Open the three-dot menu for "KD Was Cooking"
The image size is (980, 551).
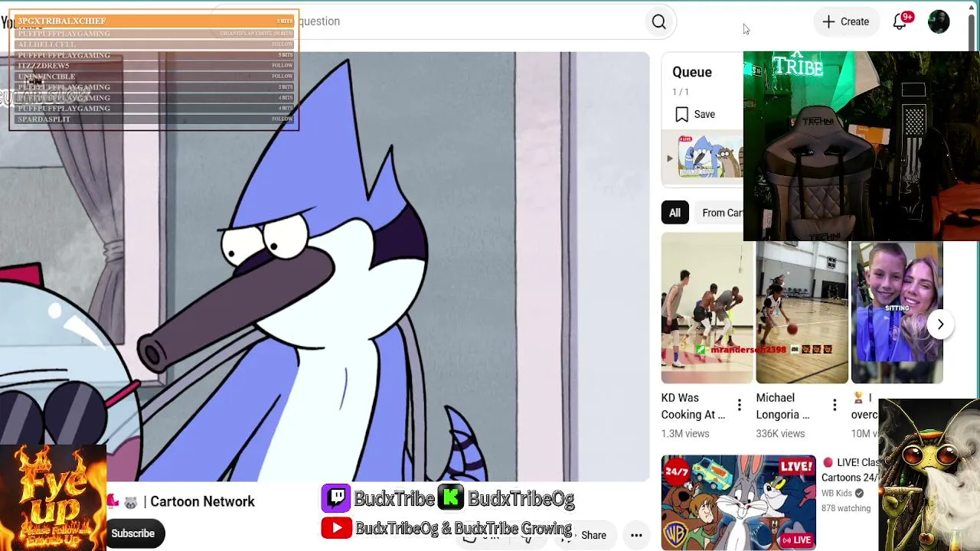coord(739,405)
